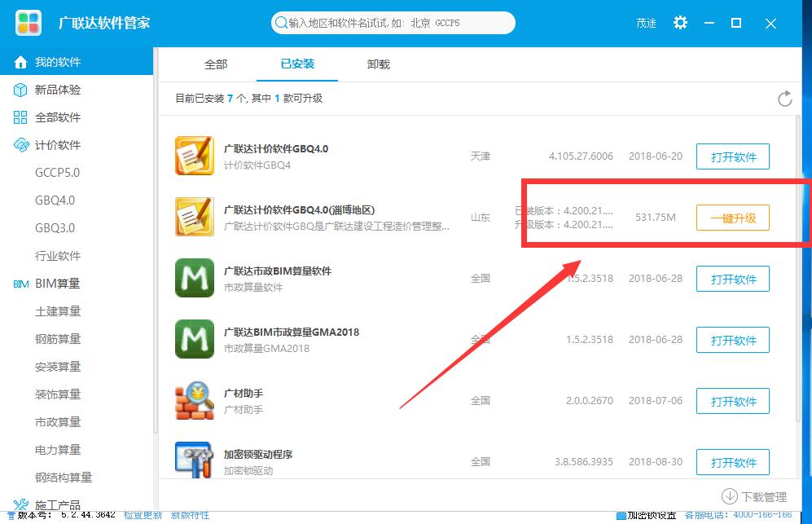Open 广材助手 with 打开软件
Screen dimensions: 812x524
pyautogui.click(x=733, y=401)
